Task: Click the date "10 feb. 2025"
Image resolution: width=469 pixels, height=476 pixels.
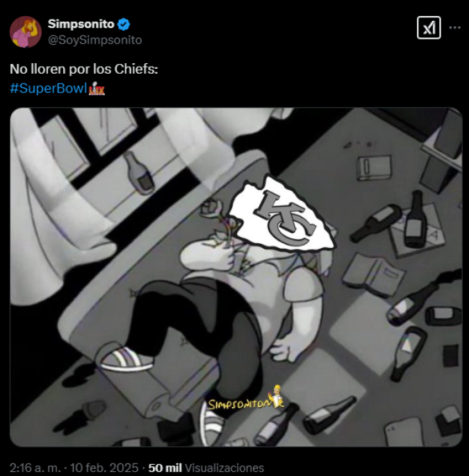Action: pos(106,468)
